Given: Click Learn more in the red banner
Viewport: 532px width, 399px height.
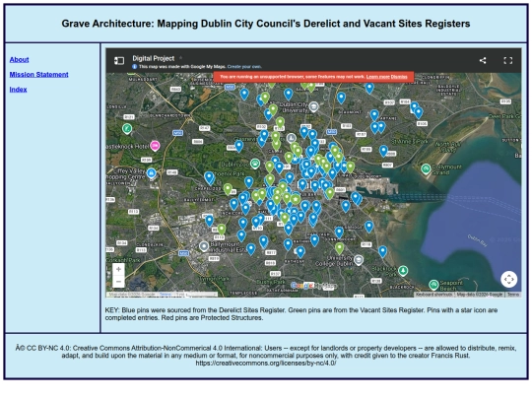Looking at the screenshot, I should [377, 77].
